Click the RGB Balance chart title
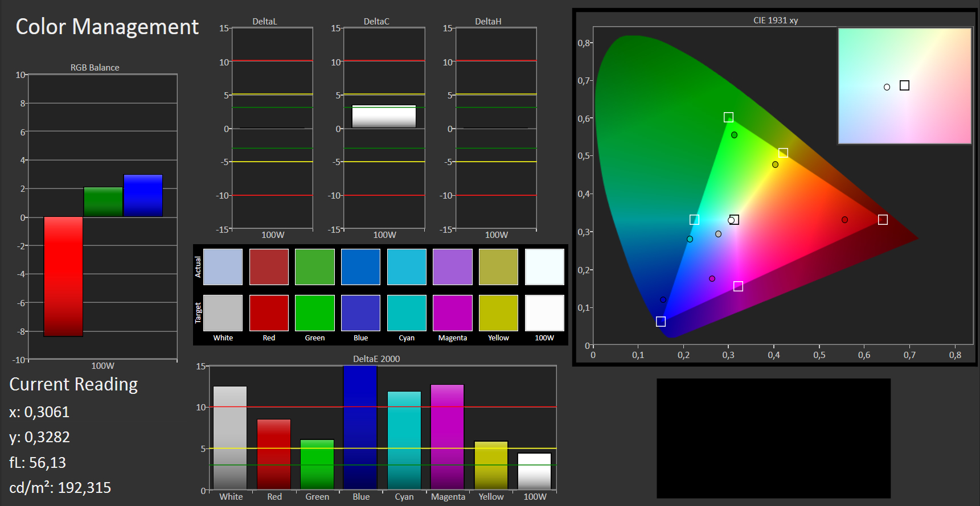This screenshot has width=980, height=506. [95, 67]
